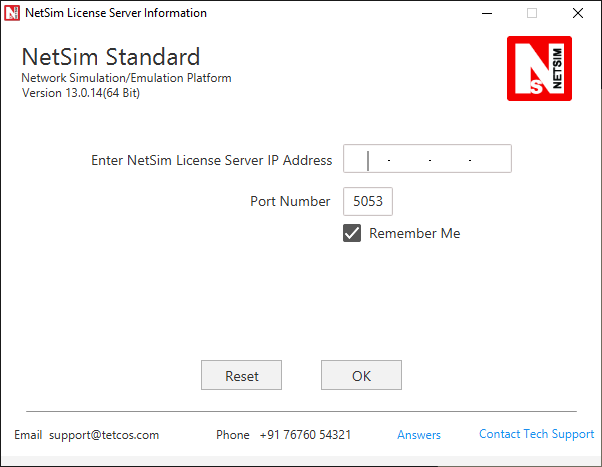This screenshot has height=467, width=602.
Task: Open the Contact Tech Support link
Action: [x=536, y=434]
